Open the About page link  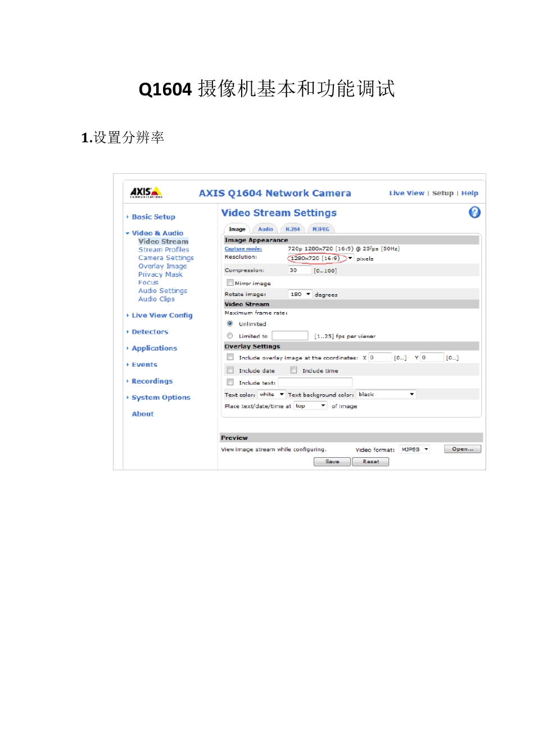[143, 414]
